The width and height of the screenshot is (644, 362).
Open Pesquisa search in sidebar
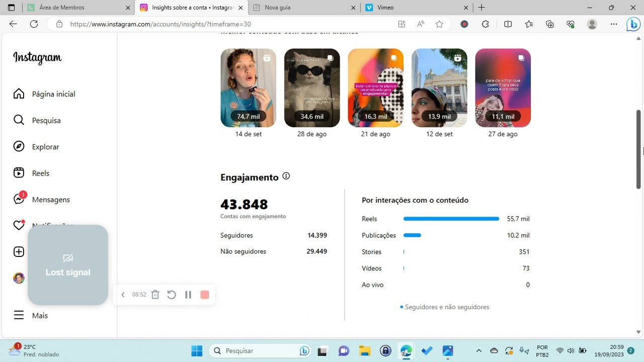click(x=37, y=120)
